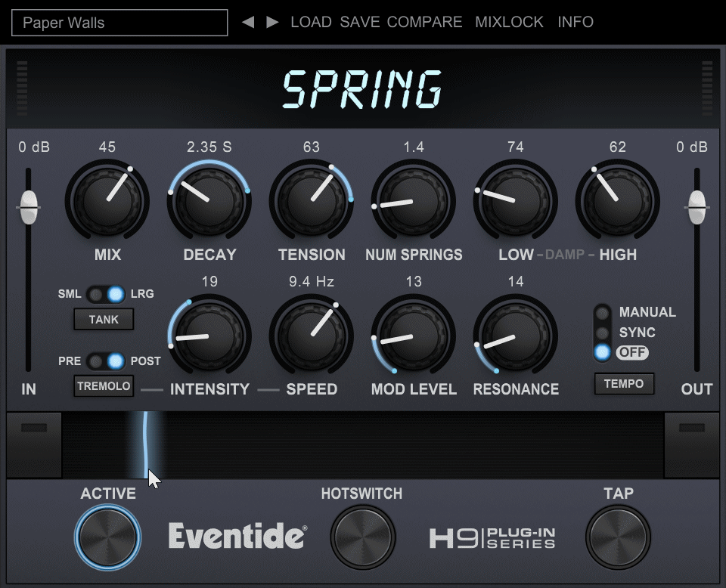
Task: Click the previous preset left arrow
Action: [248, 22]
